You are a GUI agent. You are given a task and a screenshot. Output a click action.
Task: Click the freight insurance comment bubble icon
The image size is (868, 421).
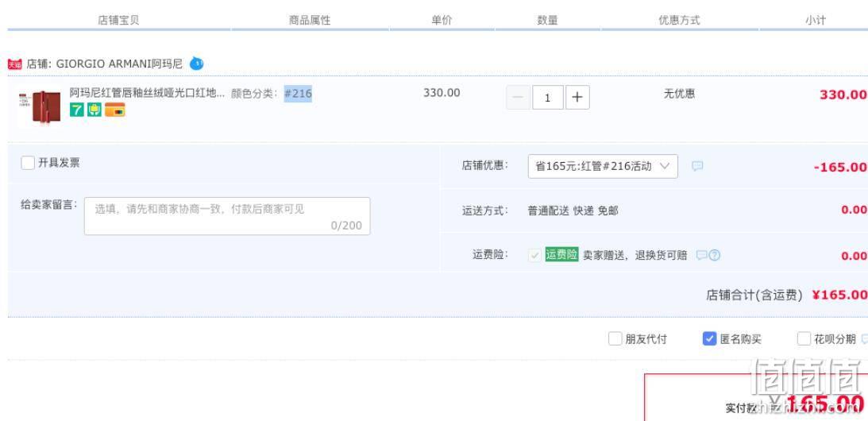(x=701, y=255)
